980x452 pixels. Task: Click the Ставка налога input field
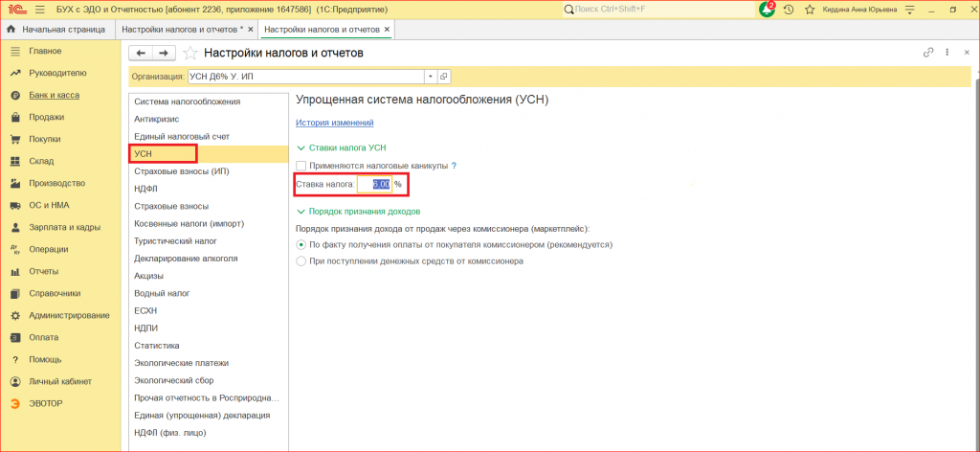coord(374,185)
